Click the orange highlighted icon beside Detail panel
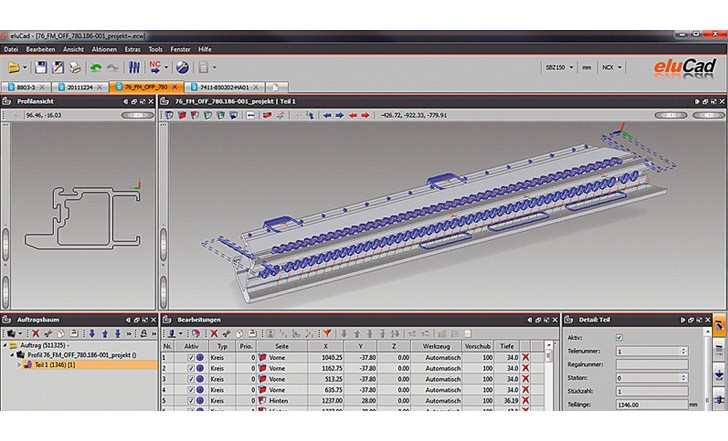 [x=719, y=325]
